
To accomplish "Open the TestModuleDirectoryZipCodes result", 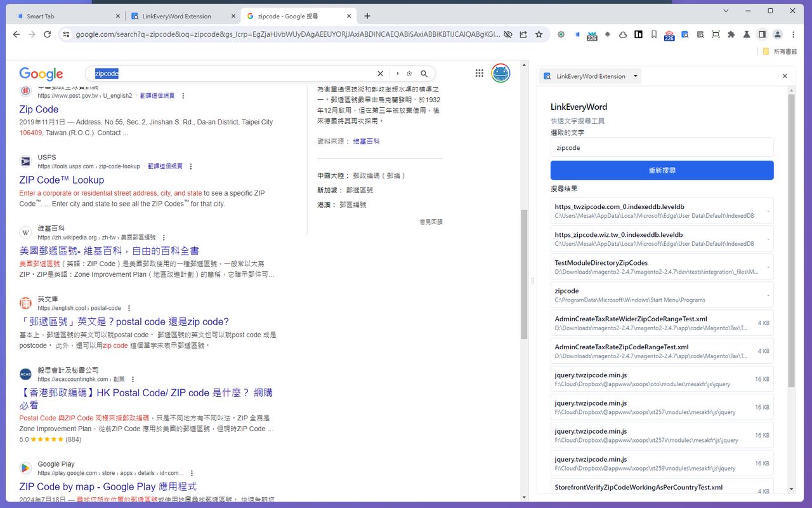I will click(x=662, y=267).
